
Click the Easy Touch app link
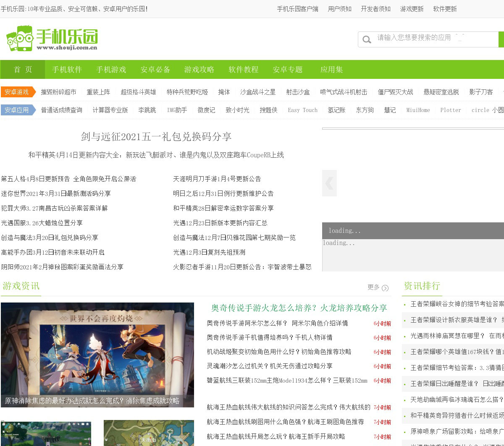point(302,110)
